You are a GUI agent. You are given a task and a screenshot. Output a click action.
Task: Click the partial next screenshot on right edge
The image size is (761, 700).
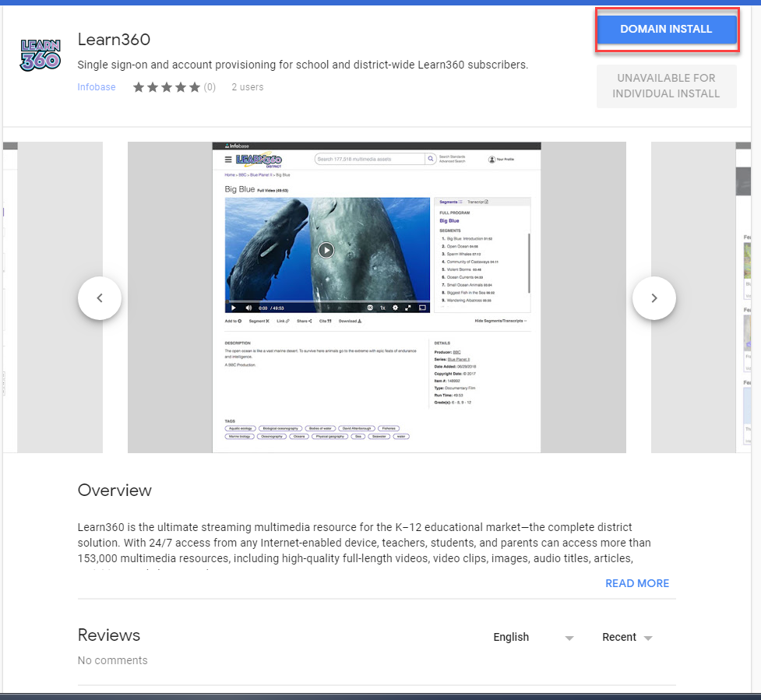tap(742, 297)
